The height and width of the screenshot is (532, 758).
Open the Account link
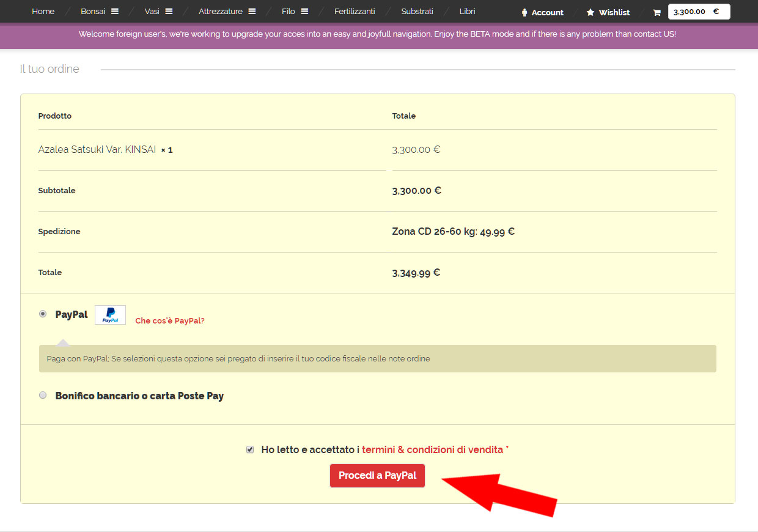click(547, 13)
